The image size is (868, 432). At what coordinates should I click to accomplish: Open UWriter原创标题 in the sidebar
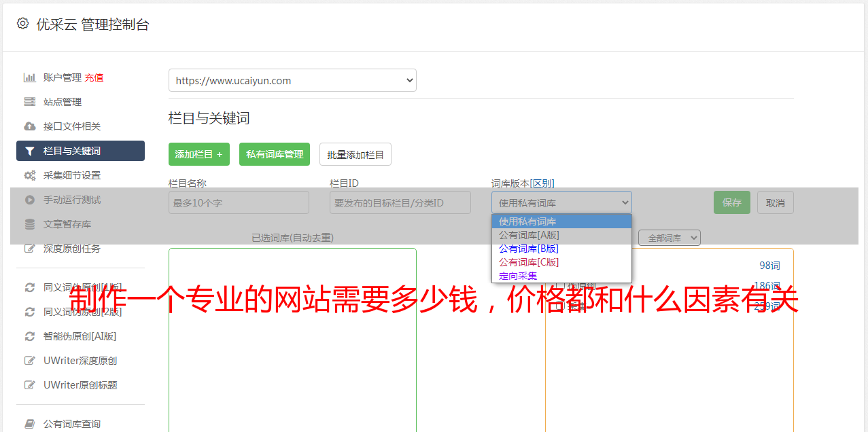[80, 385]
